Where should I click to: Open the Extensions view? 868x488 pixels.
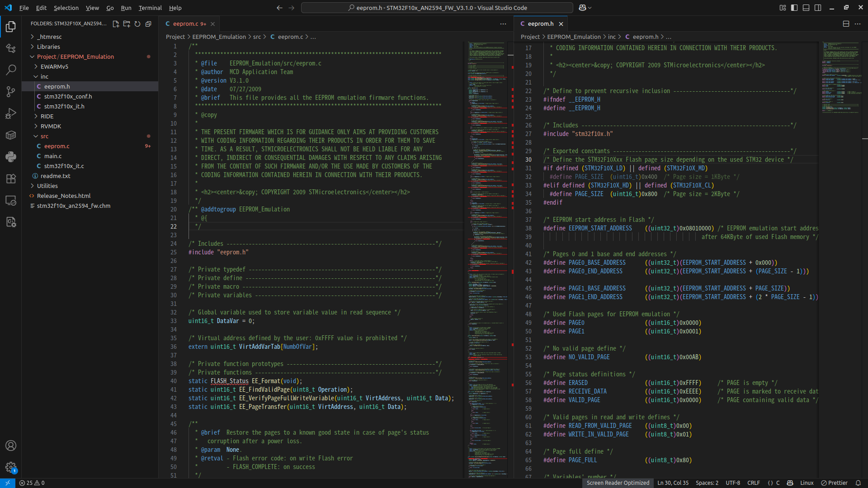11,178
